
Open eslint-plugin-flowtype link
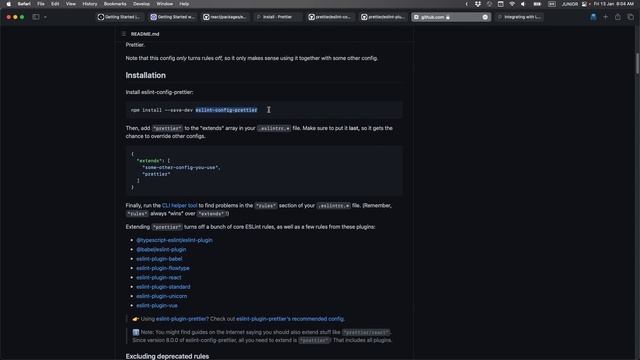(163, 268)
